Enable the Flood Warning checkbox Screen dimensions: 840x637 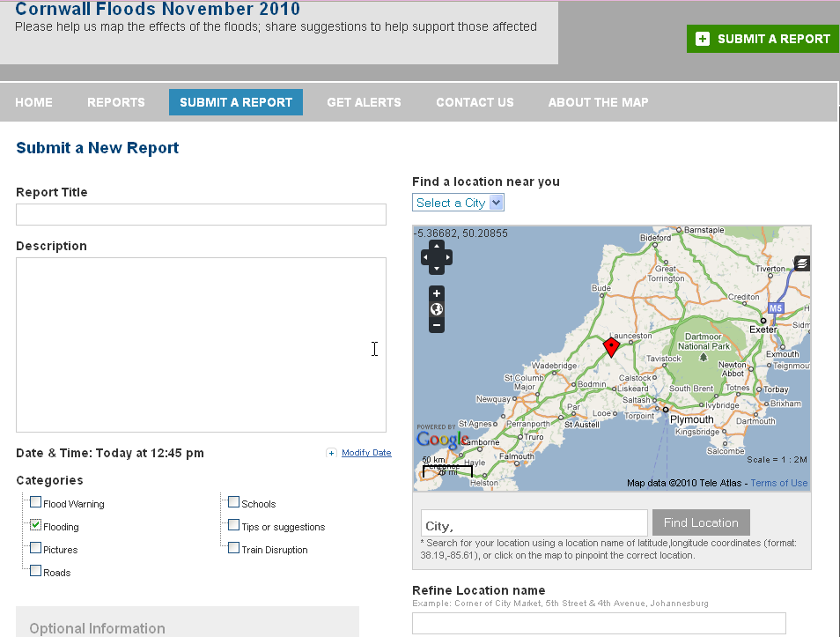pos(35,502)
